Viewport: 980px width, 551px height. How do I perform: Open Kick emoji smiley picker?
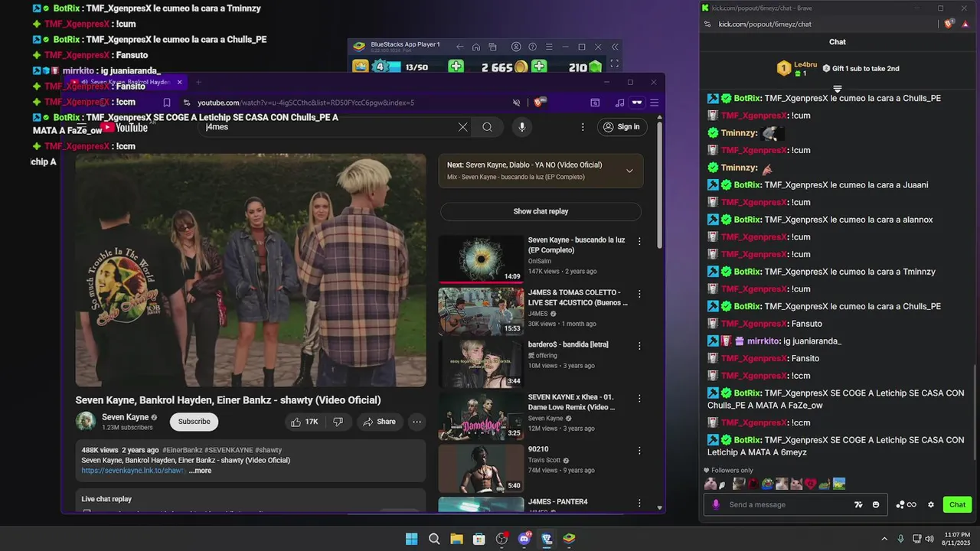tap(876, 504)
